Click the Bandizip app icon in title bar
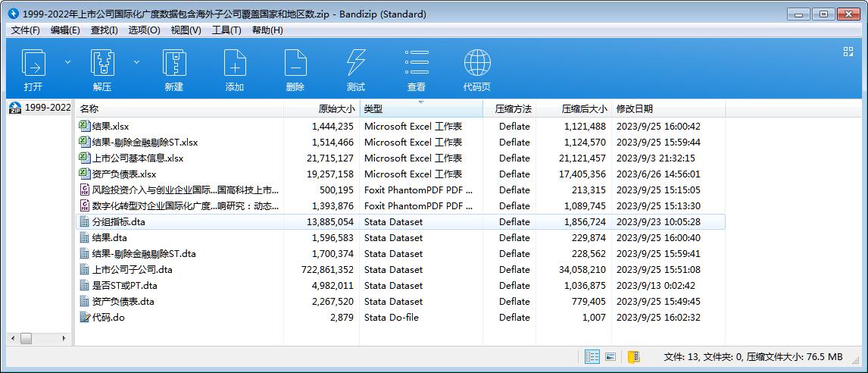 point(14,14)
